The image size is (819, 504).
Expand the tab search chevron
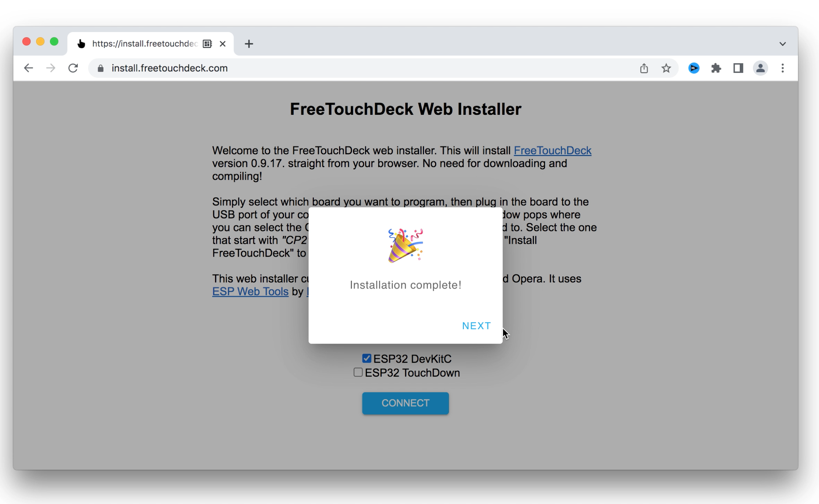[x=782, y=44]
